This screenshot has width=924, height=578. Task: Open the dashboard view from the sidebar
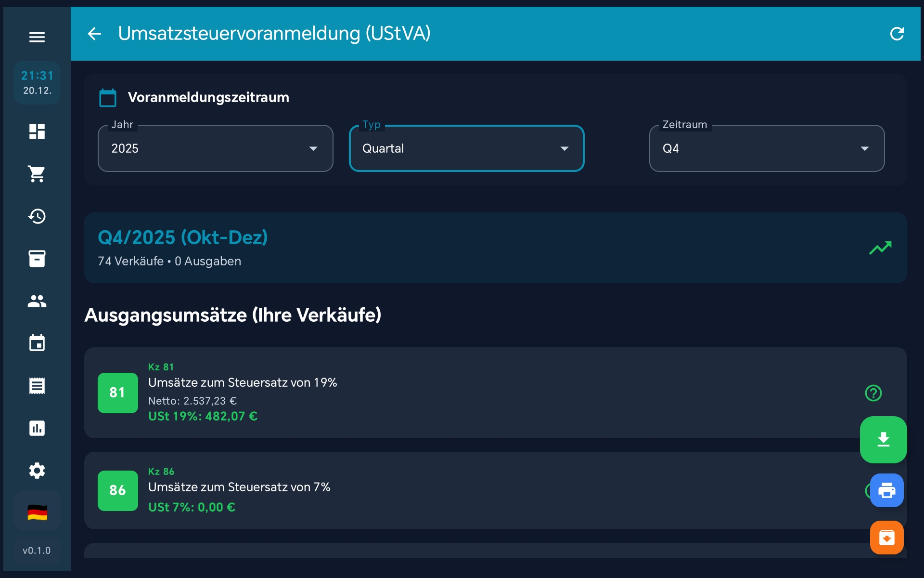click(37, 131)
